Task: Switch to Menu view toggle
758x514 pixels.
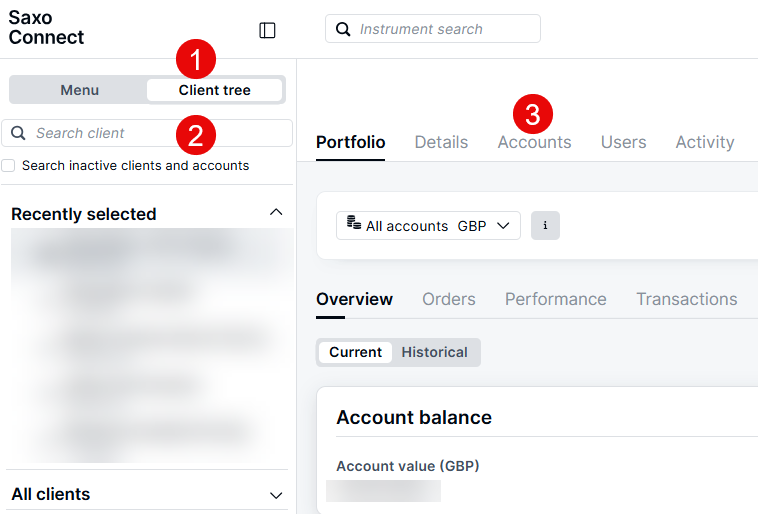Action: point(79,90)
